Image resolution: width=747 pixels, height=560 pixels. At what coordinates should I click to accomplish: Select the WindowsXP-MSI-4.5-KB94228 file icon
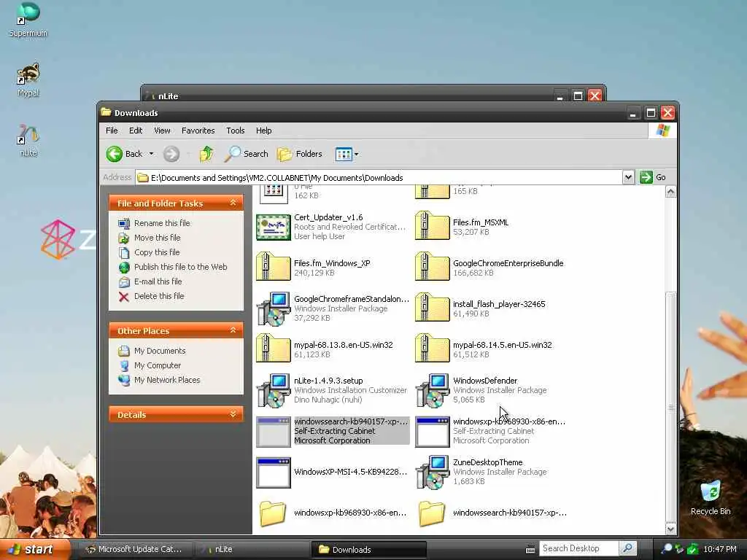click(x=274, y=472)
